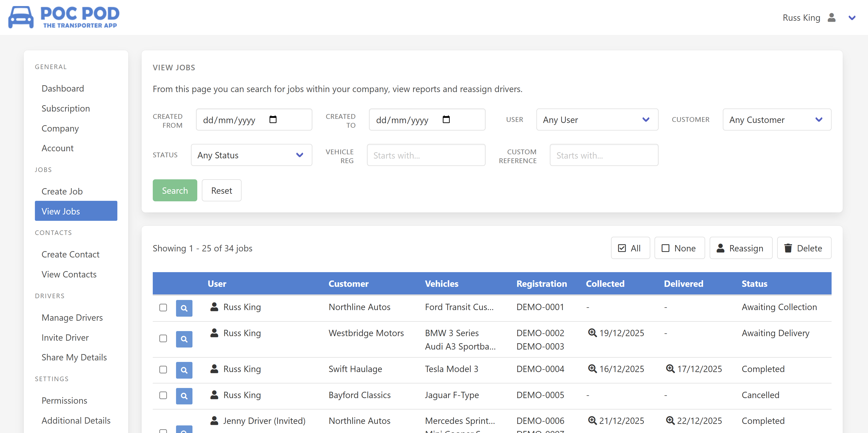Focus the Vehicle Reg input field
The height and width of the screenshot is (433, 868).
[x=426, y=155]
